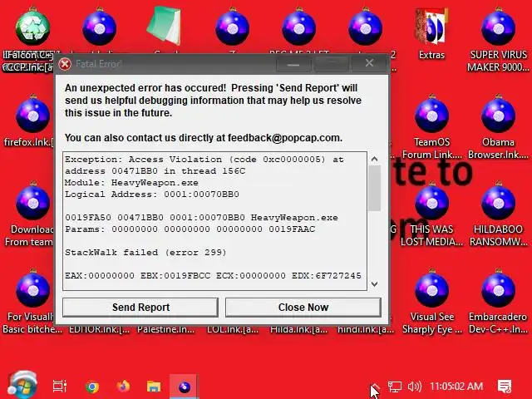Viewport: 532px width, 399px height.
Task: Open Firefox from the taskbar
Action: [123, 387]
